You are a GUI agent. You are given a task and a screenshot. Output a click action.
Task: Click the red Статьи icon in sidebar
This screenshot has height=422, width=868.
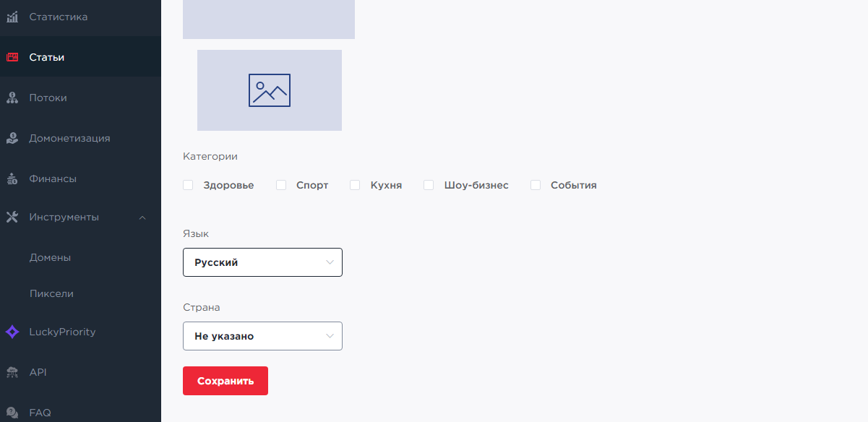click(x=12, y=57)
